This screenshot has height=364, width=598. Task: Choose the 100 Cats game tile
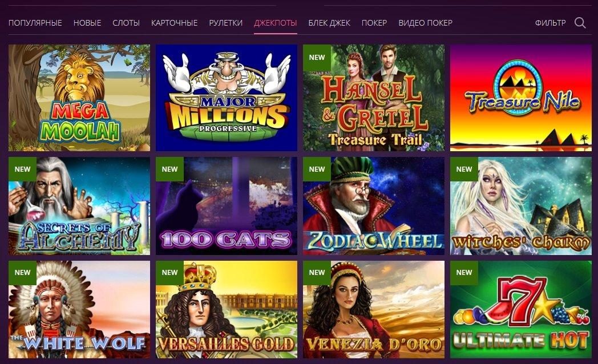coord(227,206)
